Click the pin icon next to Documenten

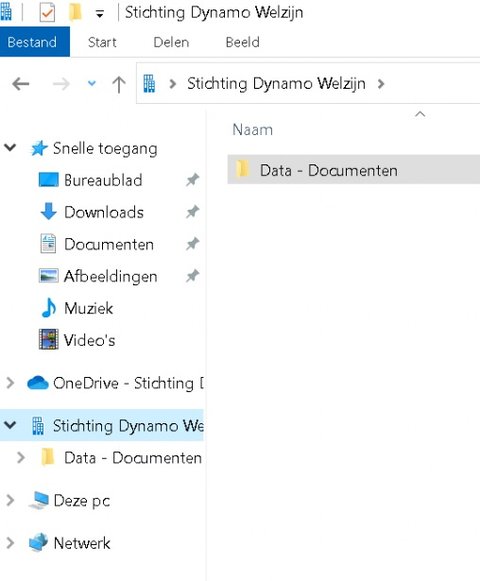point(192,244)
